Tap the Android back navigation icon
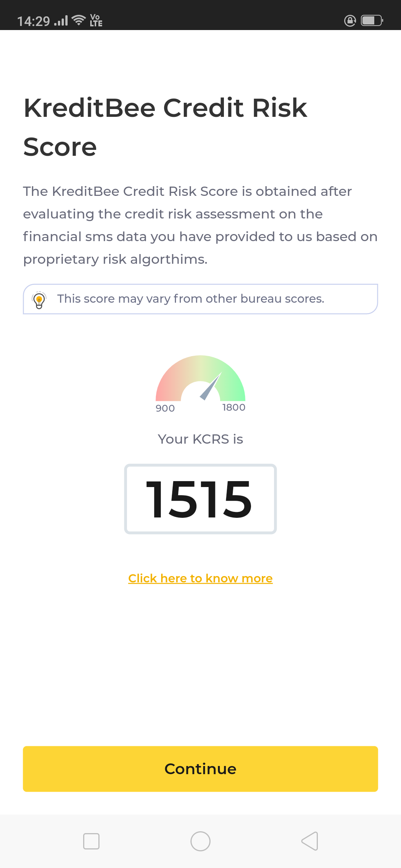Image resolution: width=401 pixels, height=868 pixels. pyautogui.click(x=310, y=841)
